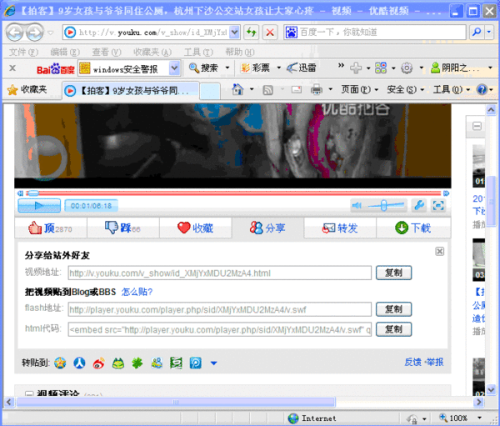Refresh the page with the green arrows icon

[x=251, y=32]
